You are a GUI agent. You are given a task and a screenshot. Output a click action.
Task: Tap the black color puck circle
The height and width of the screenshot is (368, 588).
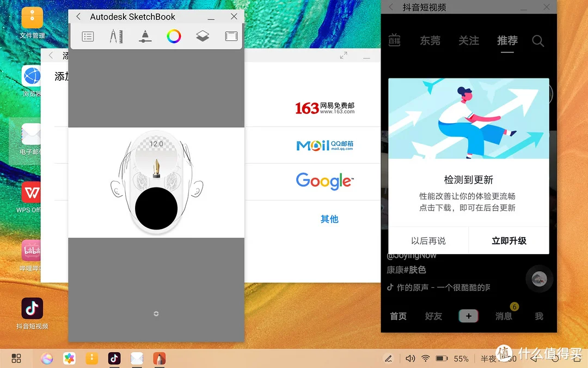(x=156, y=208)
